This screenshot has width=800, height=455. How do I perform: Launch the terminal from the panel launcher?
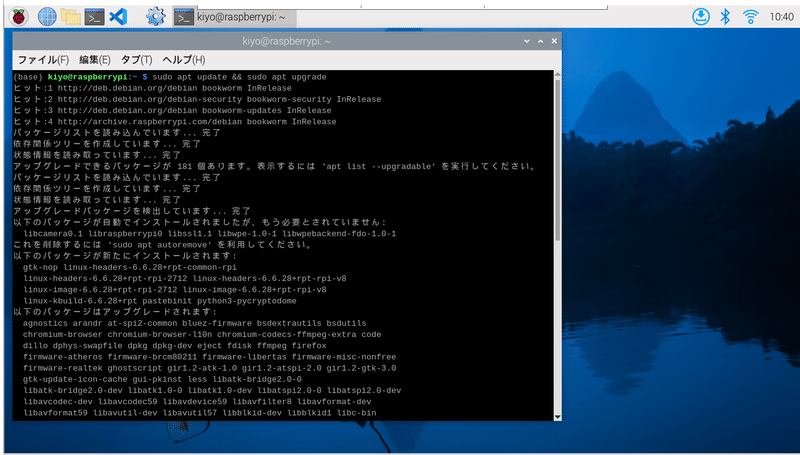click(x=94, y=17)
